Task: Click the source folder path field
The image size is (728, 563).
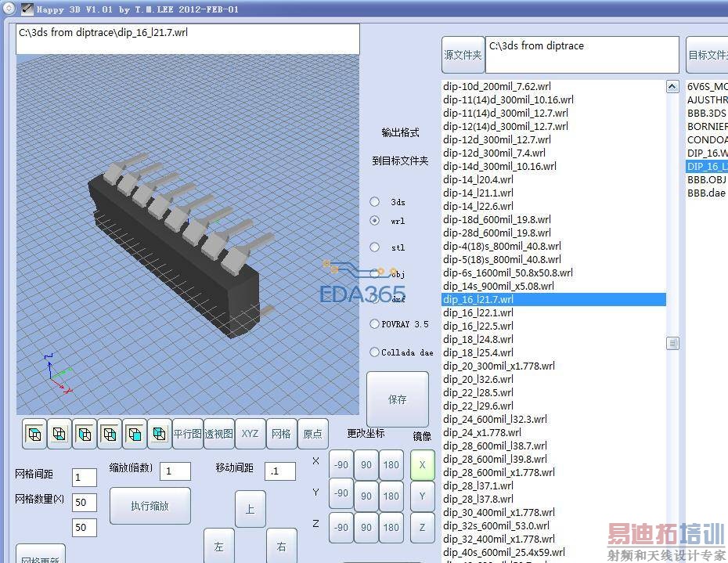Action: (582, 55)
